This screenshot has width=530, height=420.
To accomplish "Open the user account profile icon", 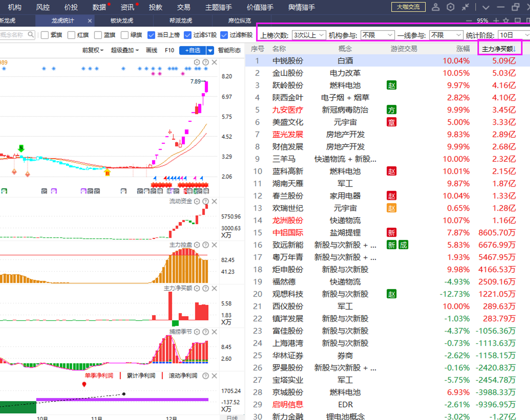I will click(436, 7).
